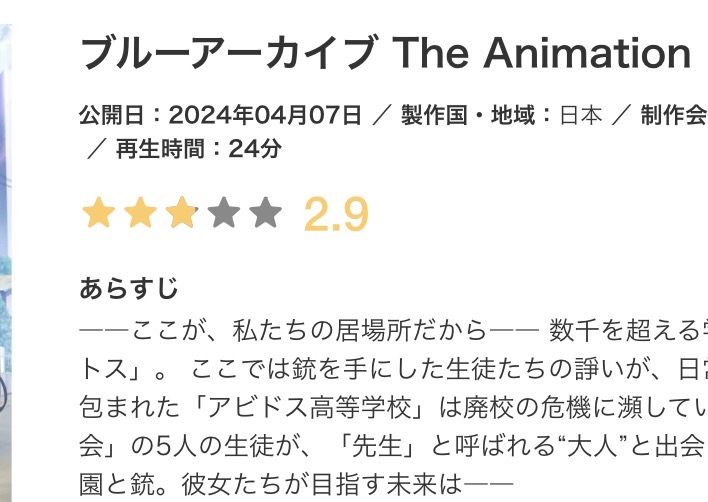The height and width of the screenshot is (502, 708).
Task: Open the ブルーアーカイブ The Animation title
Action: point(385,54)
